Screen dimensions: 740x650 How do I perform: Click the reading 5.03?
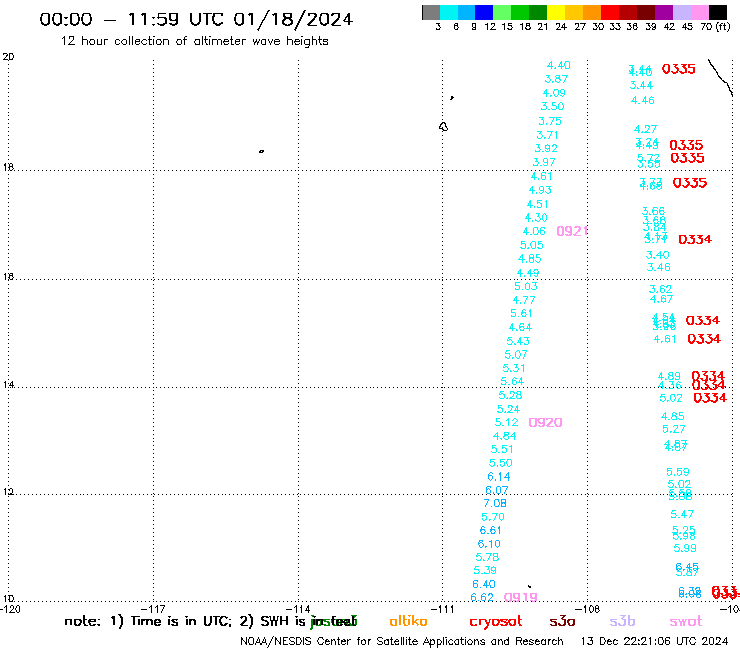(x=526, y=287)
